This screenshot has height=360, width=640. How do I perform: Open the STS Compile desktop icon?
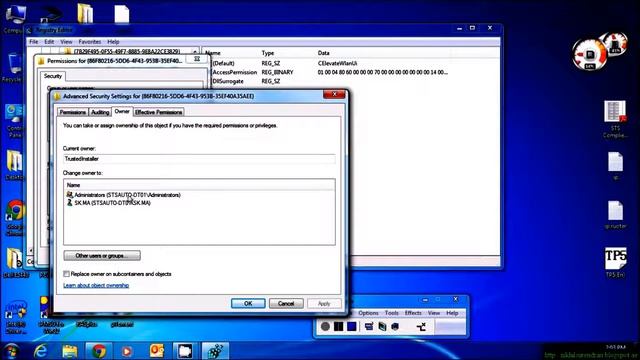pos(615,118)
